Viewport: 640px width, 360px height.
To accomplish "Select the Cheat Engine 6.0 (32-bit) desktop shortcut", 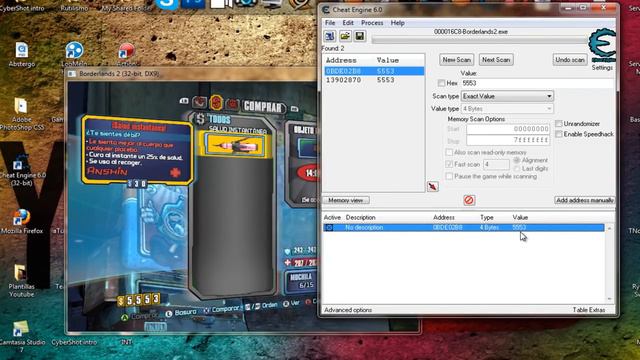I will pos(21,171).
